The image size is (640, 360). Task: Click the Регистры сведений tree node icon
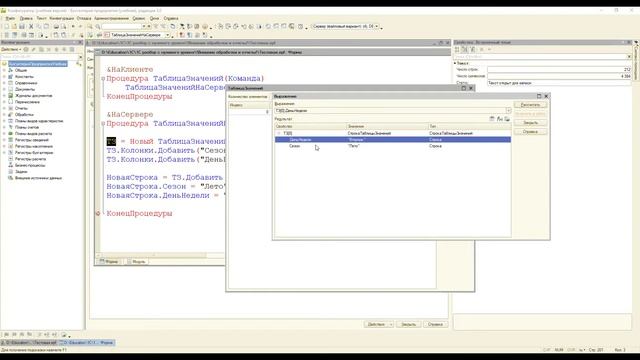tap(11, 140)
